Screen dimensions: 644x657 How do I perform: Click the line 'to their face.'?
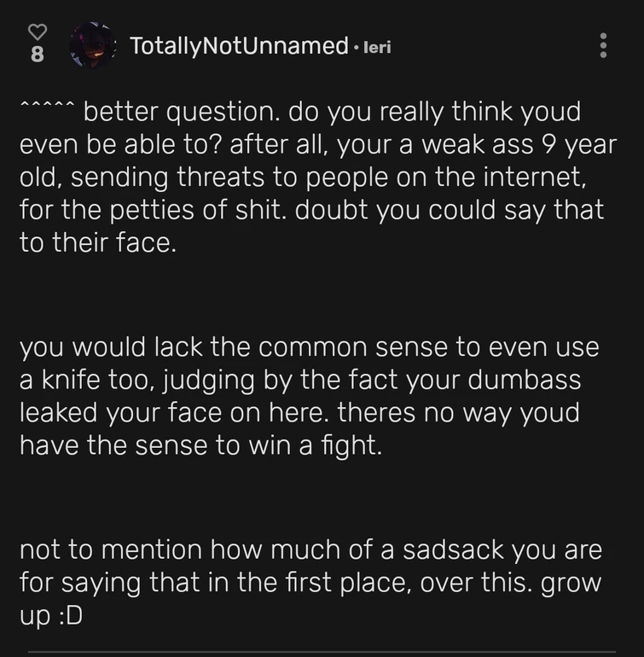tap(98, 242)
